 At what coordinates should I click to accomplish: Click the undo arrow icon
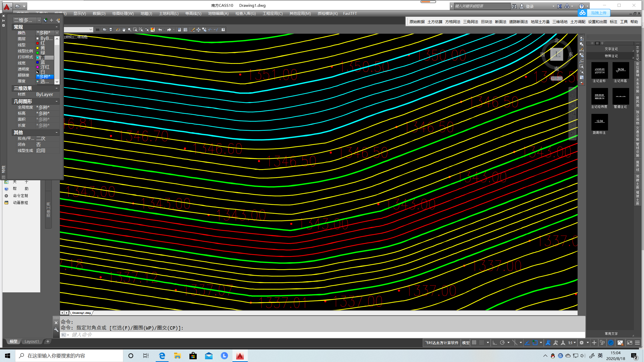point(160,30)
